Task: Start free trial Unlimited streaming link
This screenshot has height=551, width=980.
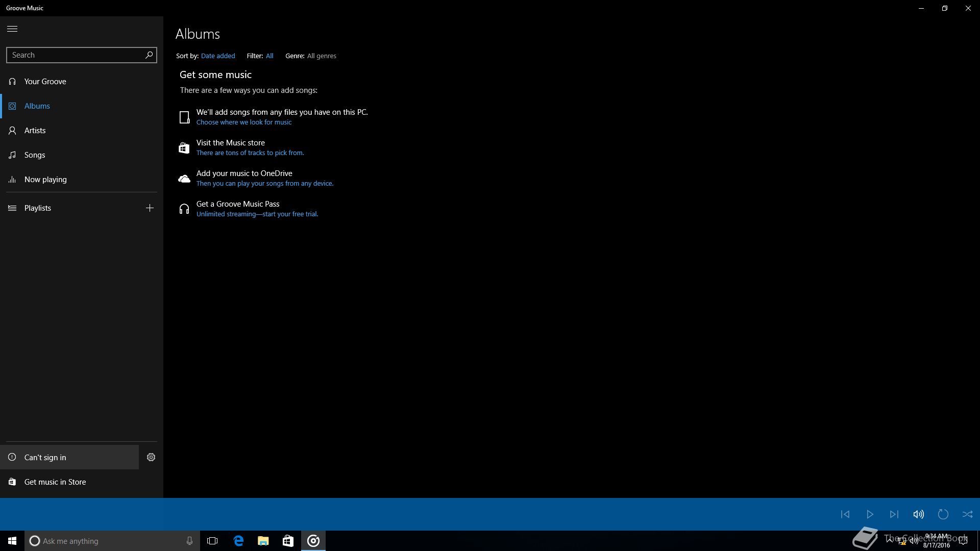Action: (257, 214)
